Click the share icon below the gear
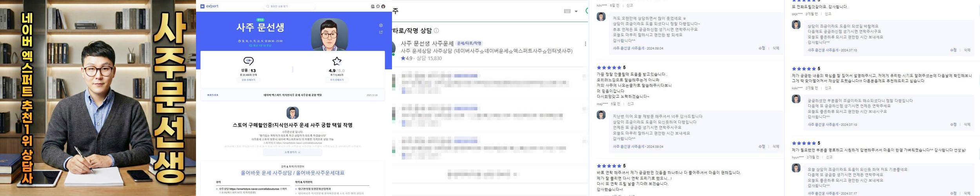The height and width of the screenshot is (196, 980). click(x=381, y=32)
